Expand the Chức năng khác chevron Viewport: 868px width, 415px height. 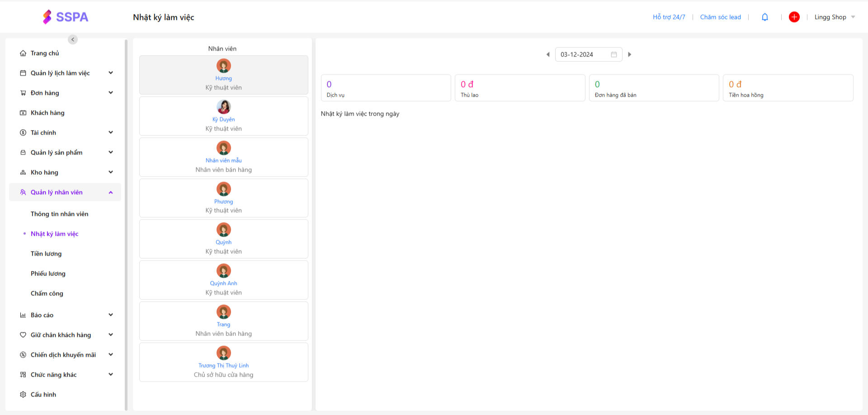coord(111,375)
